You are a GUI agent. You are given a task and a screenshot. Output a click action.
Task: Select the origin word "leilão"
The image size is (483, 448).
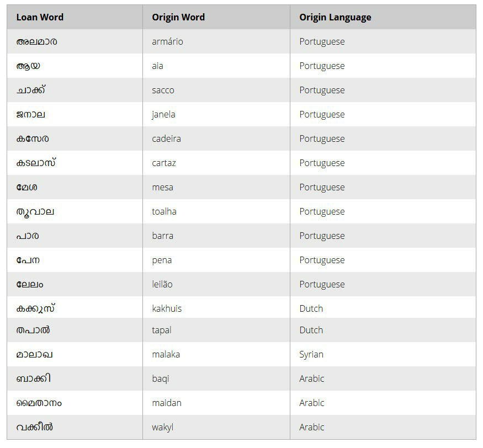[x=162, y=284]
